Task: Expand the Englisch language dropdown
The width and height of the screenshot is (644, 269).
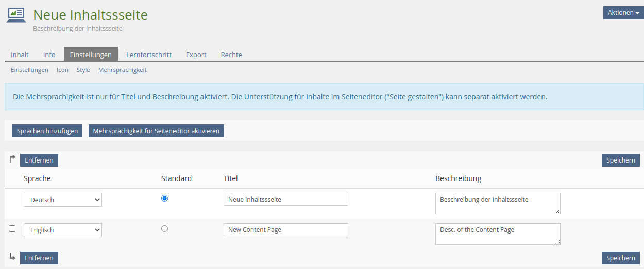Action: pos(63,230)
